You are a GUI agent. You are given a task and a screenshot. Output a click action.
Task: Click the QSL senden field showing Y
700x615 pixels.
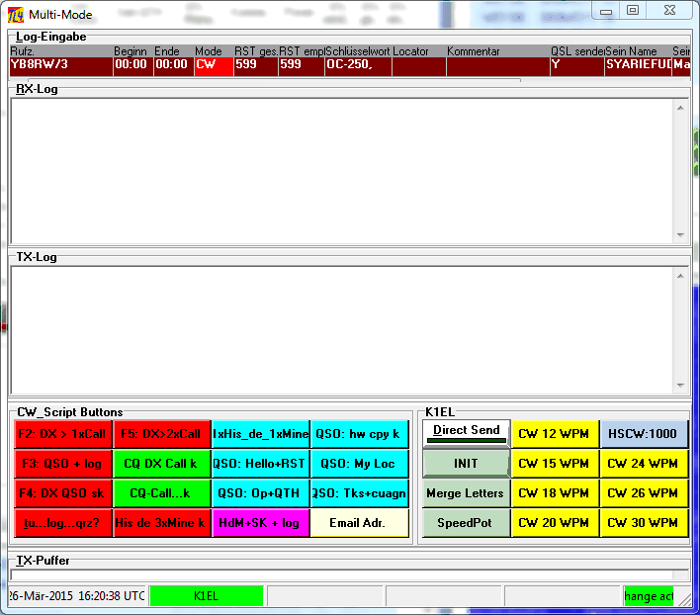[x=577, y=66]
